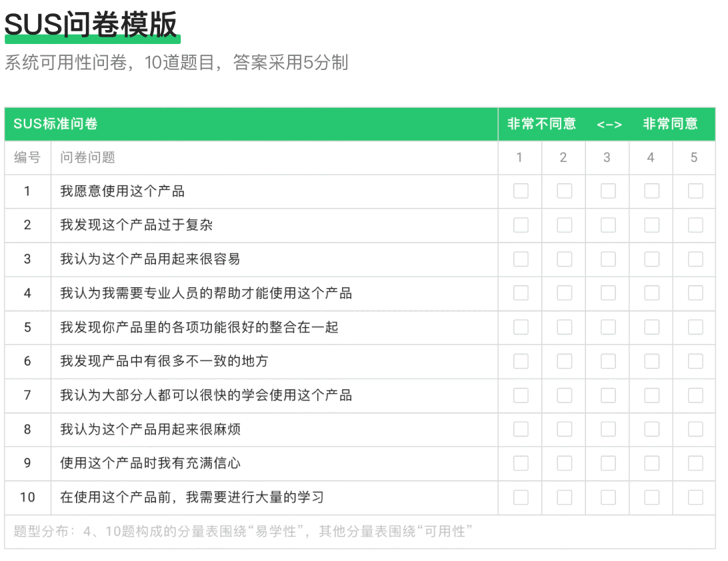This screenshot has height=561, width=728.
Task: Click question text 我愿意使用这个产品
Action: (122, 191)
